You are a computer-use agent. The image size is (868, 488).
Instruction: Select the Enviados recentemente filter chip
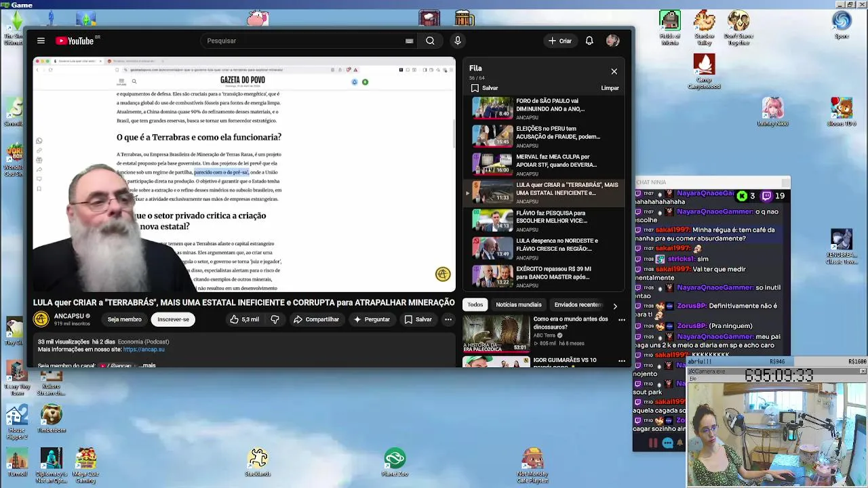point(578,305)
